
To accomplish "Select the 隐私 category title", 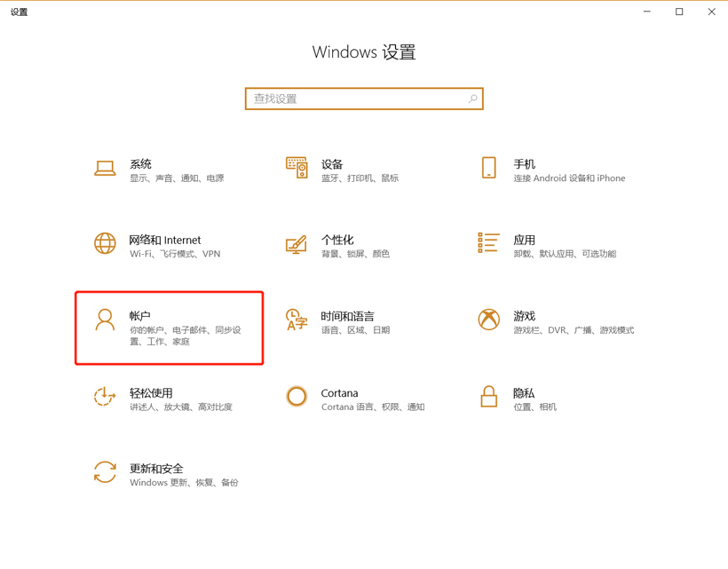I will (x=524, y=393).
